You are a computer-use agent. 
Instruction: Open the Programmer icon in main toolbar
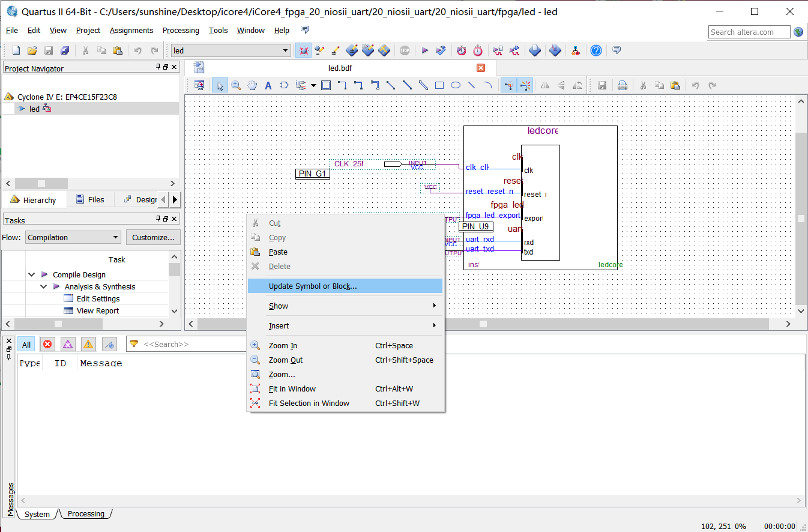(535, 51)
